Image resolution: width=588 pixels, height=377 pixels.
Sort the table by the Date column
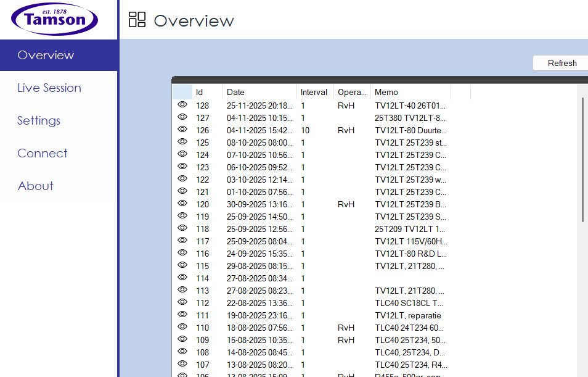pyautogui.click(x=259, y=93)
